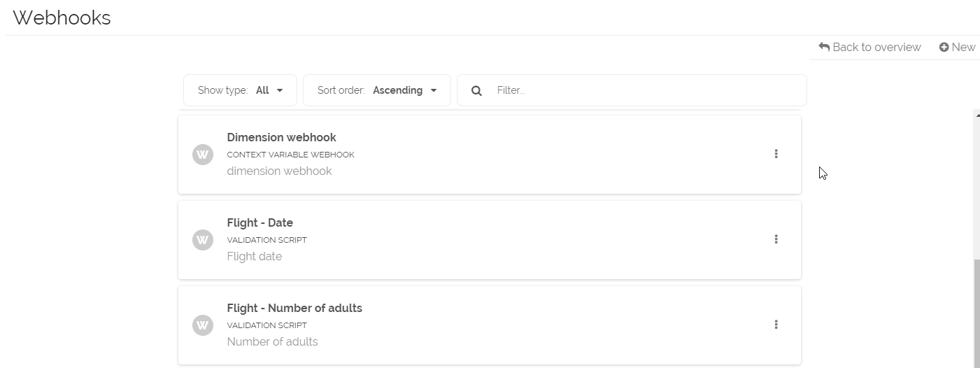Click the search magnifier icon

pyautogui.click(x=476, y=90)
